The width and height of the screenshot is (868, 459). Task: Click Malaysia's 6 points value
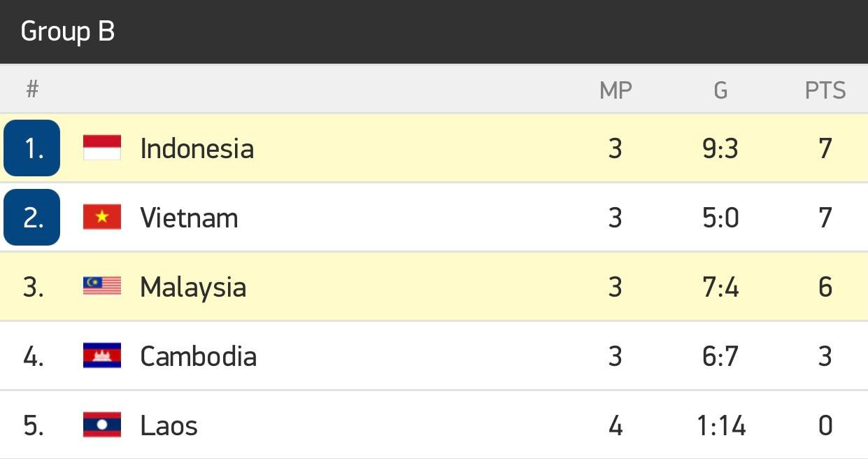click(x=825, y=287)
